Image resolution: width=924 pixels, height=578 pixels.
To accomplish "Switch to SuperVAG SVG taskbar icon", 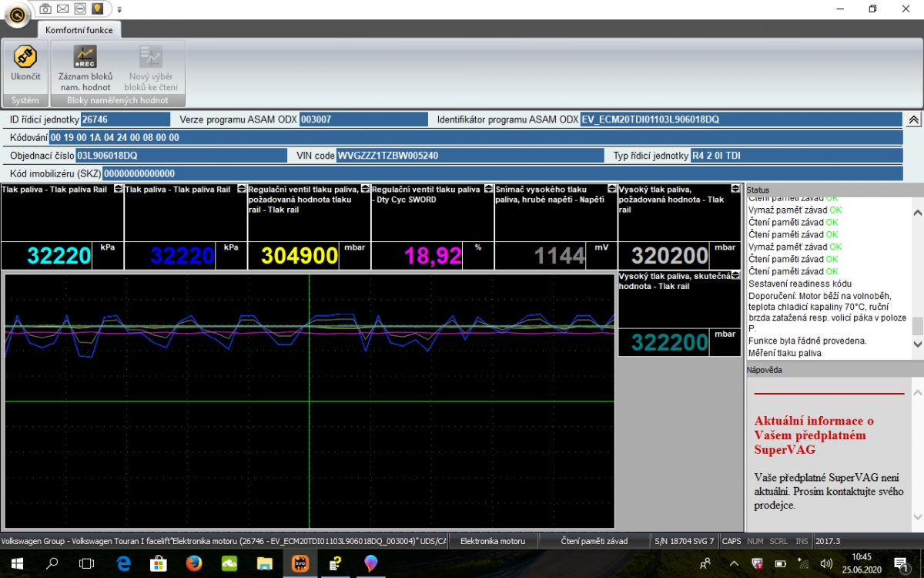I will 300,563.
